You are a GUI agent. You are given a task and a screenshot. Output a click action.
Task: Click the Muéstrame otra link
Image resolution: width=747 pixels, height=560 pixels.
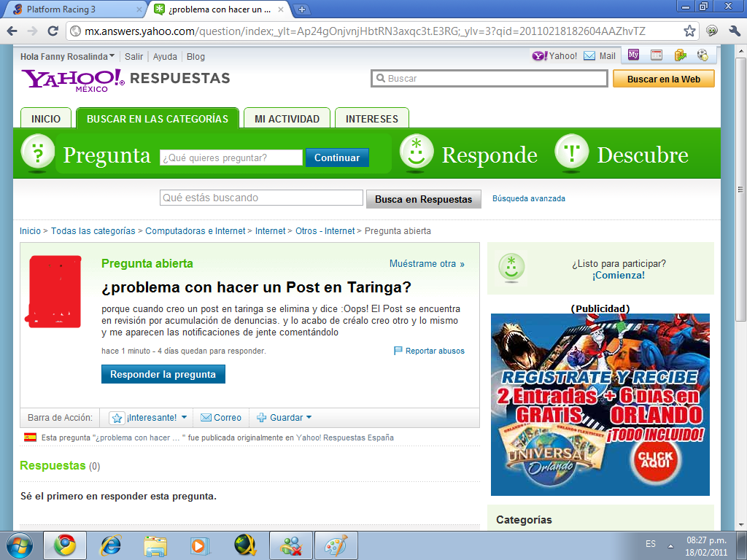point(427,264)
